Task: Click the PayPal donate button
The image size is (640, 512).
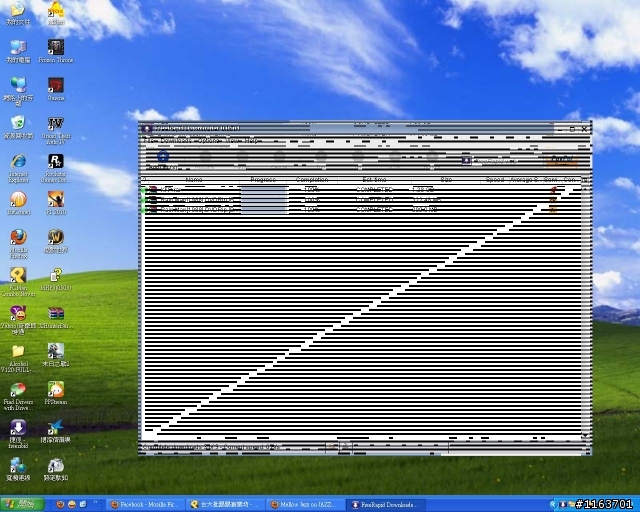Action: [x=562, y=161]
